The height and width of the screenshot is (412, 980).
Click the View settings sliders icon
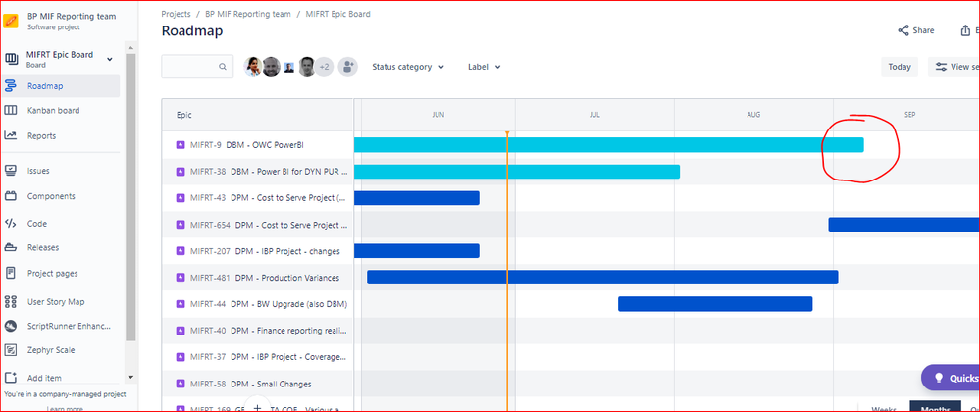pyautogui.click(x=941, y=67)
